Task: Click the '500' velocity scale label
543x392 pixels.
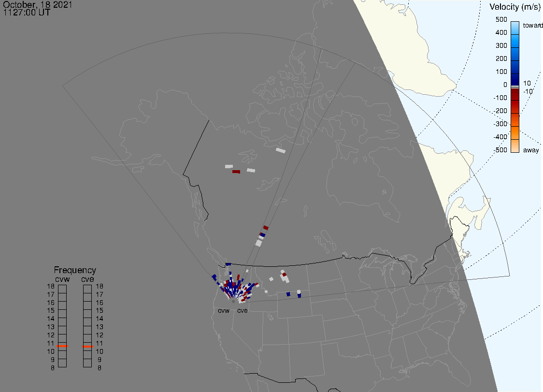Action: pos(501,19)
